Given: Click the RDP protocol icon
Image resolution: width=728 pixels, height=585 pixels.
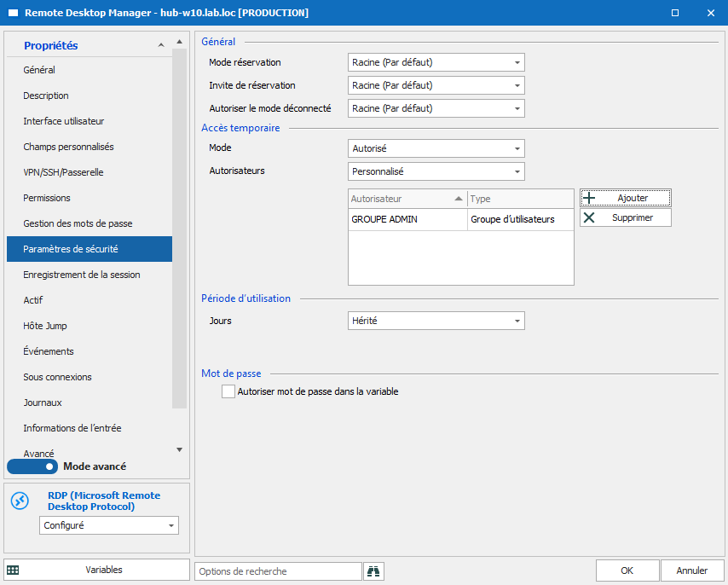Looking at the screenshot, I should [x=20, y=501].
